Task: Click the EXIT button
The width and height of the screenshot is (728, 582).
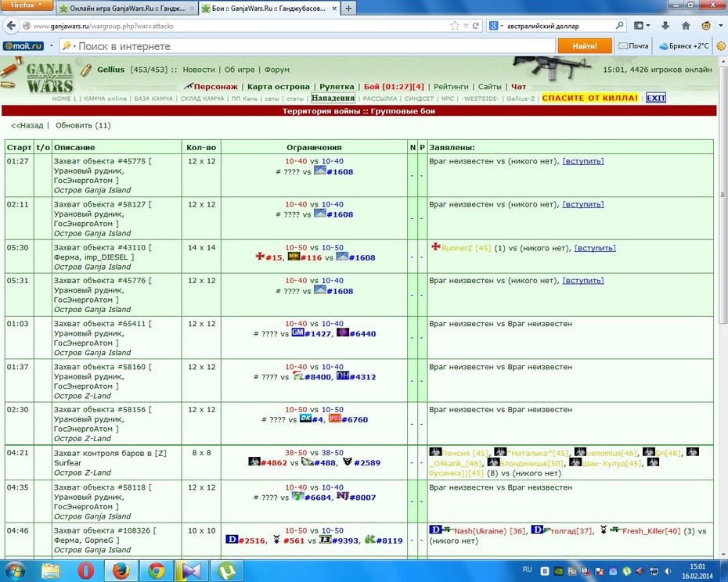Action: [x=656, y=98]
